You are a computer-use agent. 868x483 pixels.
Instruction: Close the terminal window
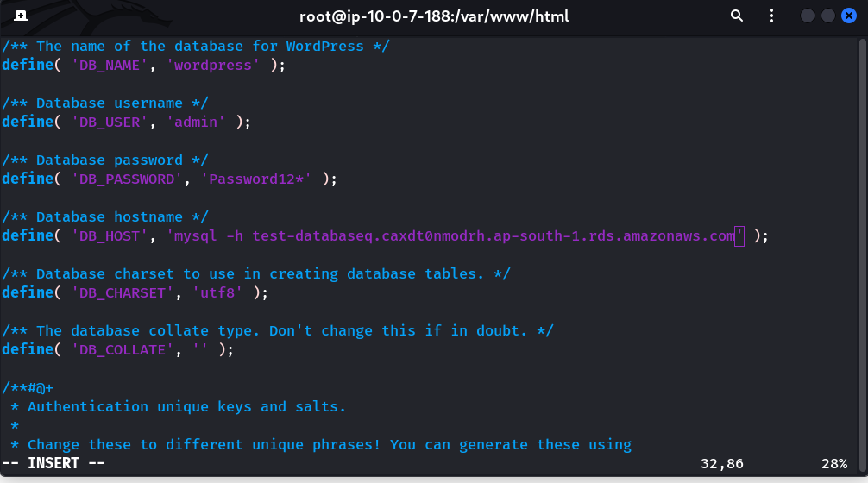tap(848, 16)
